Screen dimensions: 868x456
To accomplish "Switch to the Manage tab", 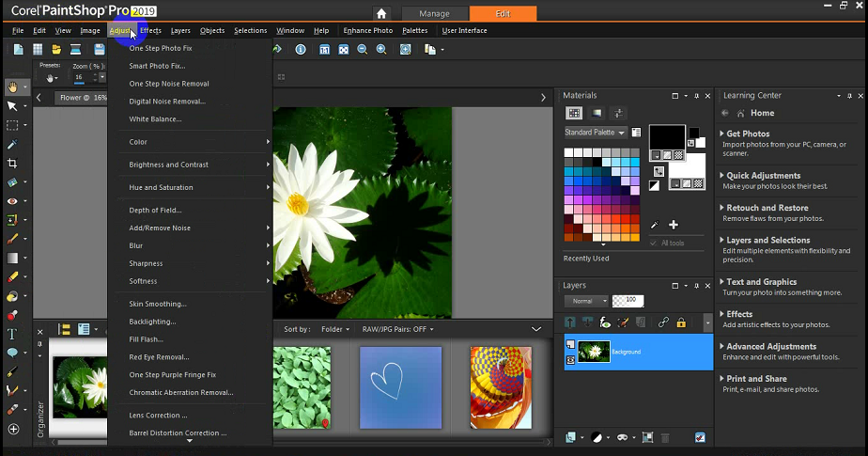I will pyautogui.click(x=435, y=13).
